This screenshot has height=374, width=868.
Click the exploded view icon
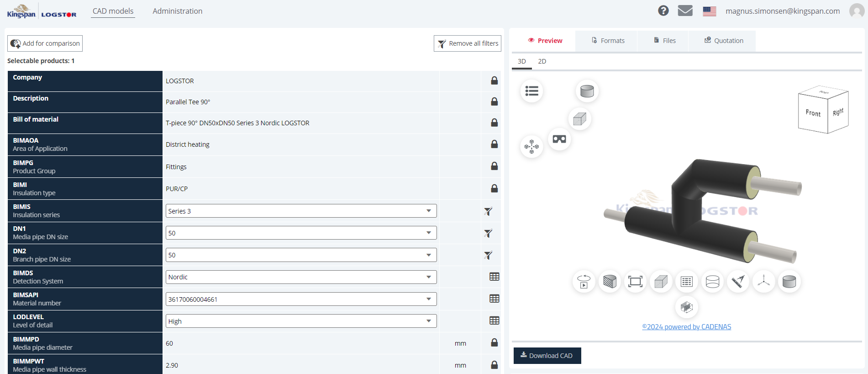point(531,147)
